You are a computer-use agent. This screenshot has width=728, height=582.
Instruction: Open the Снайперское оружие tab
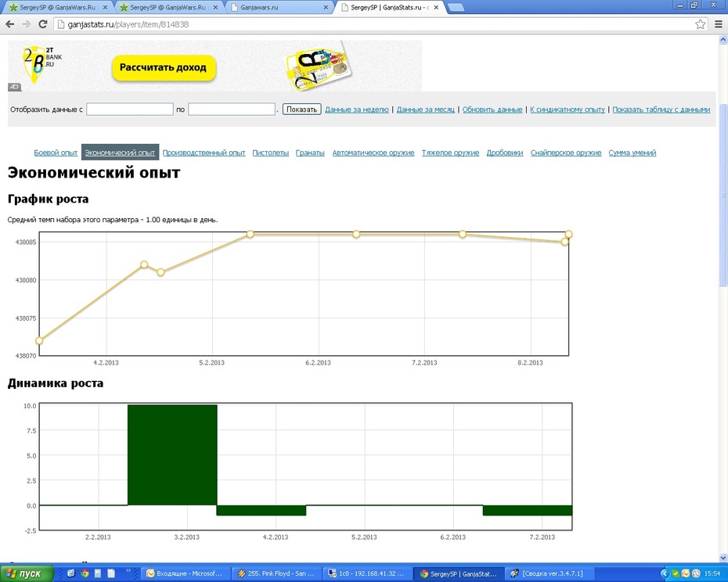[566, 153]
